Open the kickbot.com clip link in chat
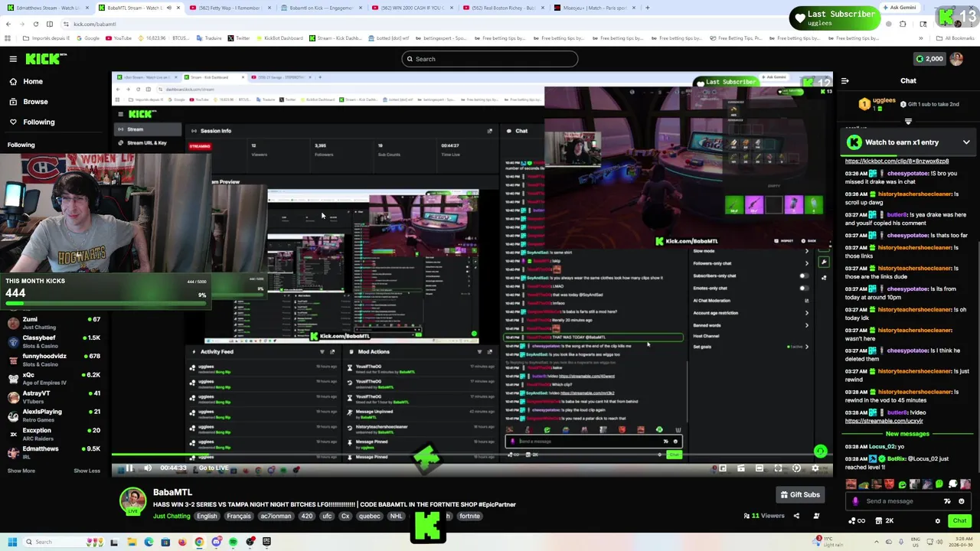 coord(897,161)
